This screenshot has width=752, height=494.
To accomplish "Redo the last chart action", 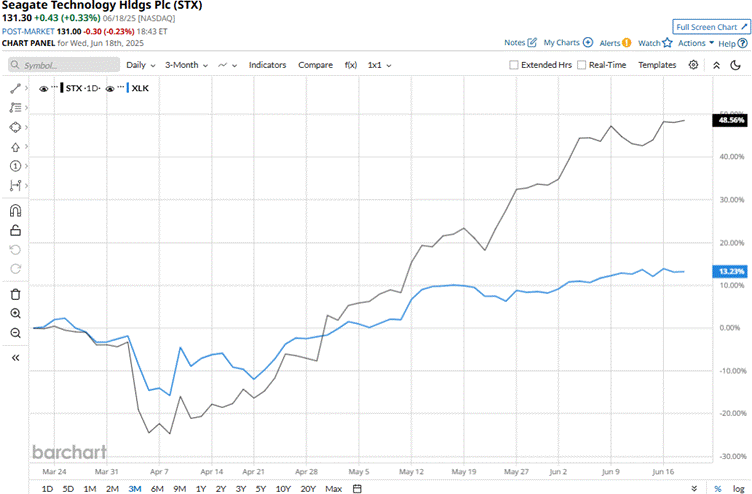I will 15,269.
